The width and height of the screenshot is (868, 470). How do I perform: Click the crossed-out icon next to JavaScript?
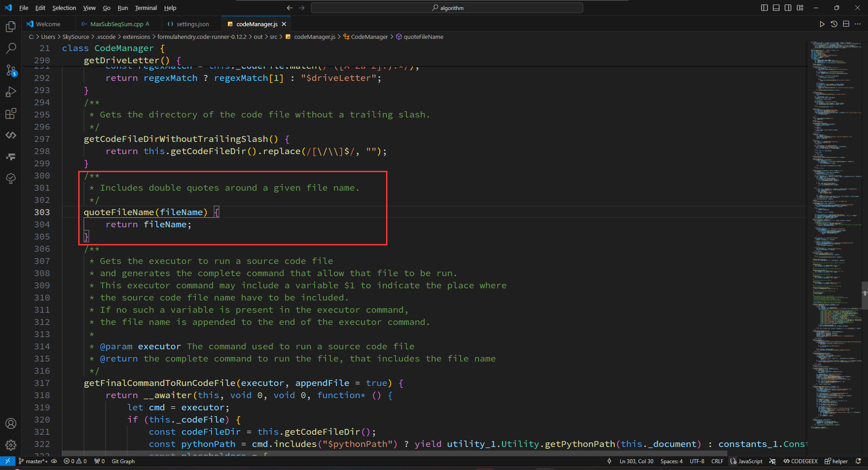click(x=773, y=461)
